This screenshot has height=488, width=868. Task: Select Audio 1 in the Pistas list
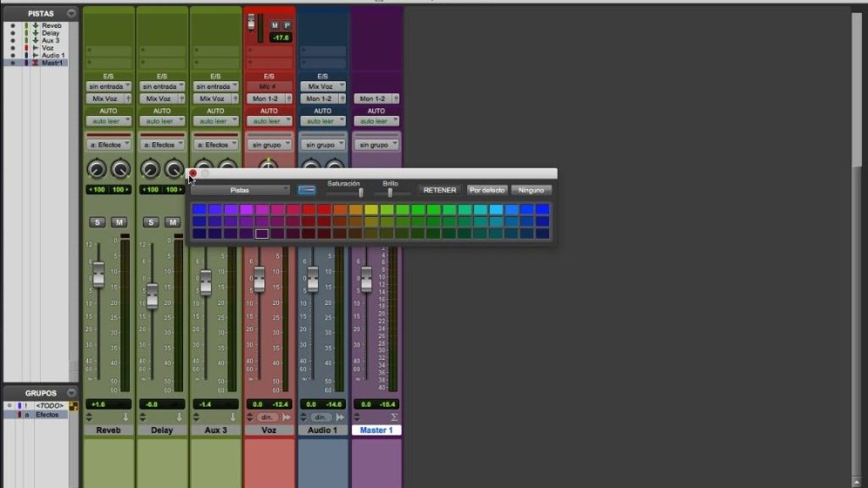click(53, 55)
